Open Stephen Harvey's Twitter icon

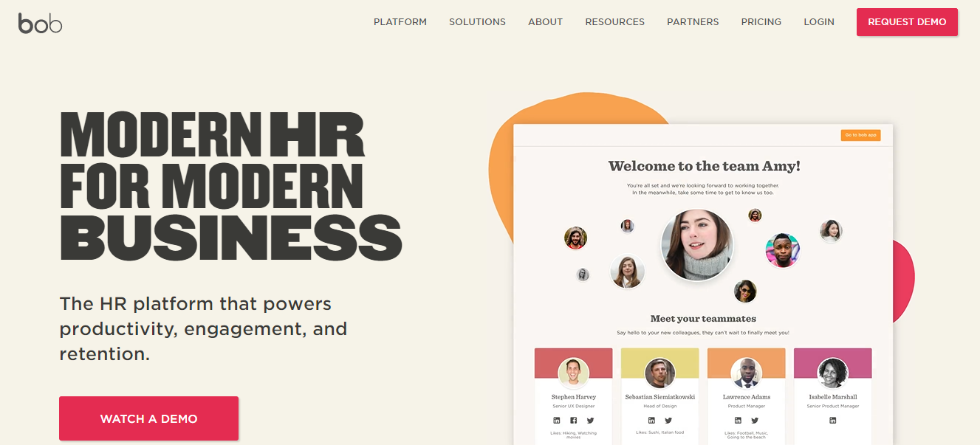(x=590, y=421)
